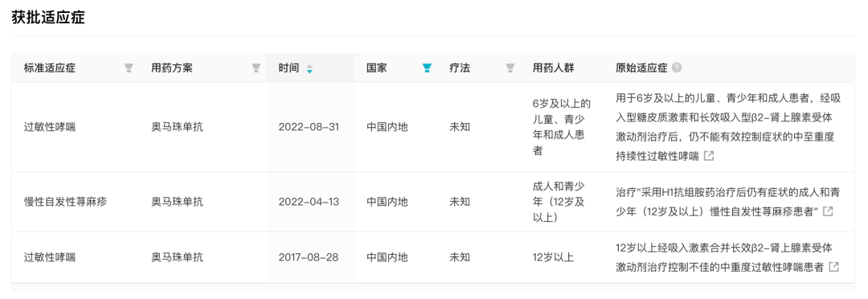868x299 pixels.
Task: Open filter for 标准适应症 column
Action: (x=129, y=68)
